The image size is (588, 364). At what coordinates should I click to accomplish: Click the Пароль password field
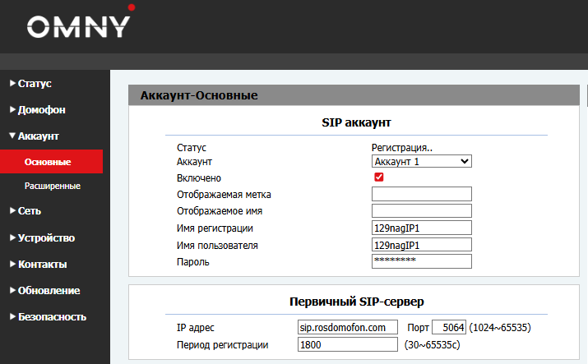click(x=421, y=261)
